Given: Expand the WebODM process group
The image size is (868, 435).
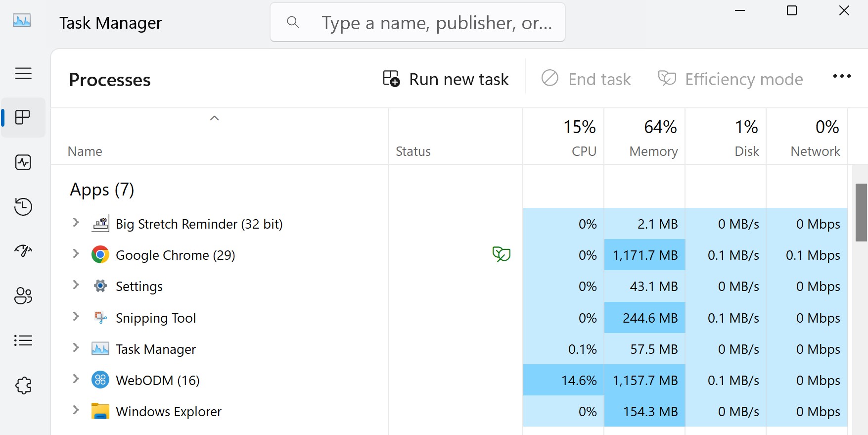Looking at the screenshot, I should (x=76, y=379).
